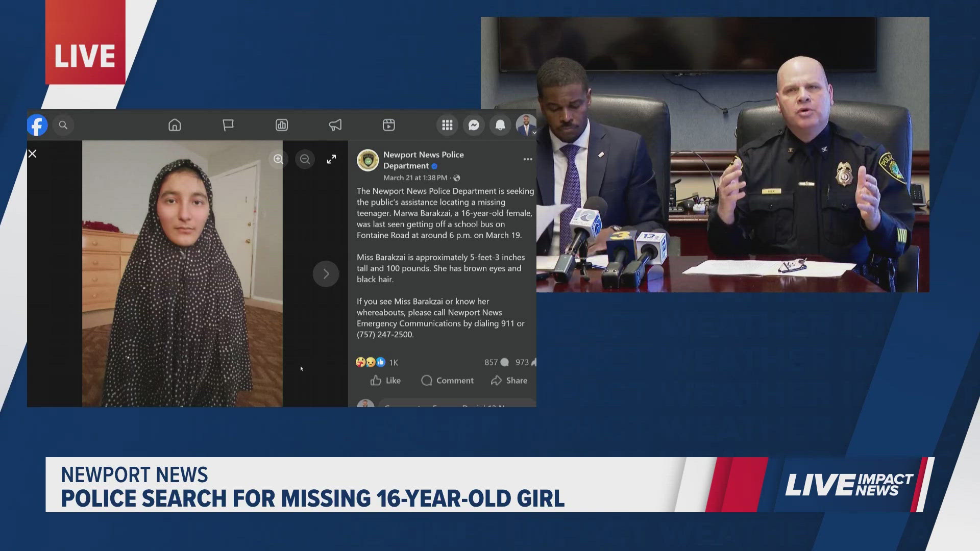Viewport: 980px width, 551px height.
Task: View the 1K reactions list
Action: click(x=377, y=362)
